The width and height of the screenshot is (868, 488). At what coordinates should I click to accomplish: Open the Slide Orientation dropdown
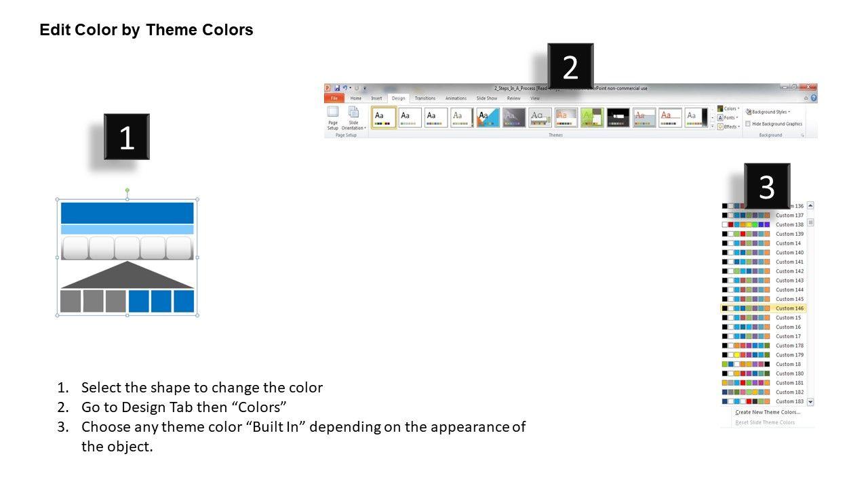[x=353, y=117]
